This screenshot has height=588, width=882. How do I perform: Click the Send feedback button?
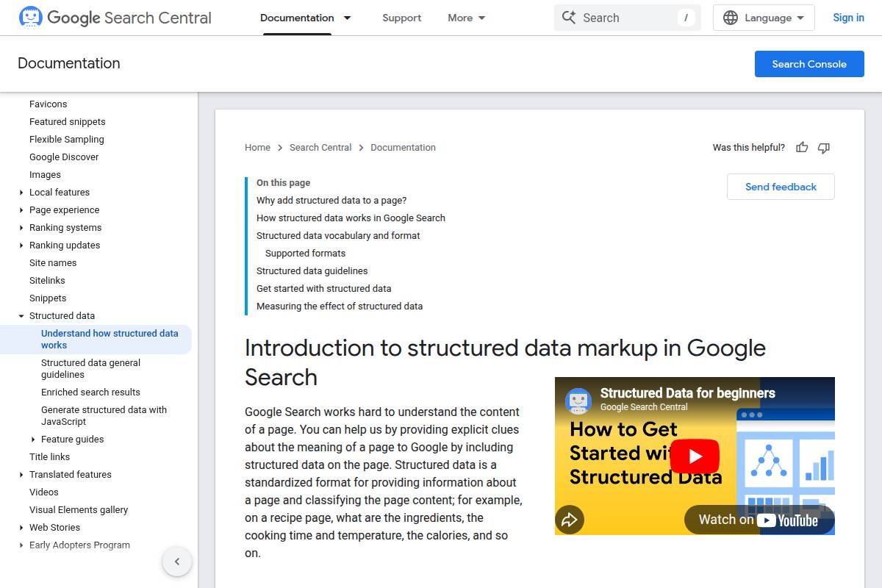coord(781,187)
